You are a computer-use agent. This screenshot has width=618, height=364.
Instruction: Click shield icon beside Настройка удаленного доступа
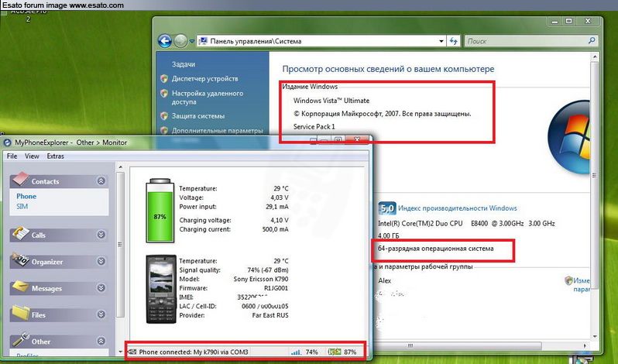(x=164, y=94)
